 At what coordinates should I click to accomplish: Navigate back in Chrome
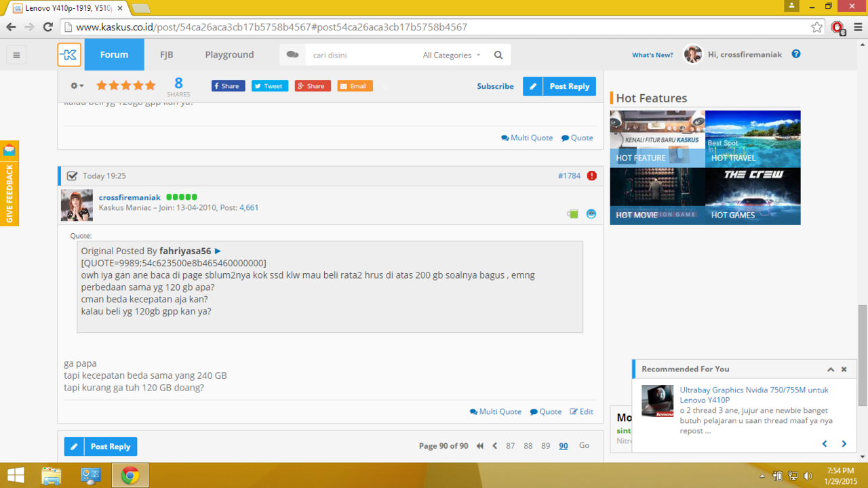click(11, 27)
